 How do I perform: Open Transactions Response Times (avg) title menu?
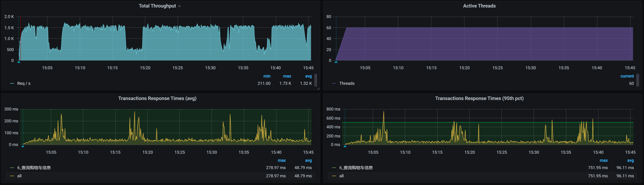click(157, 99)
